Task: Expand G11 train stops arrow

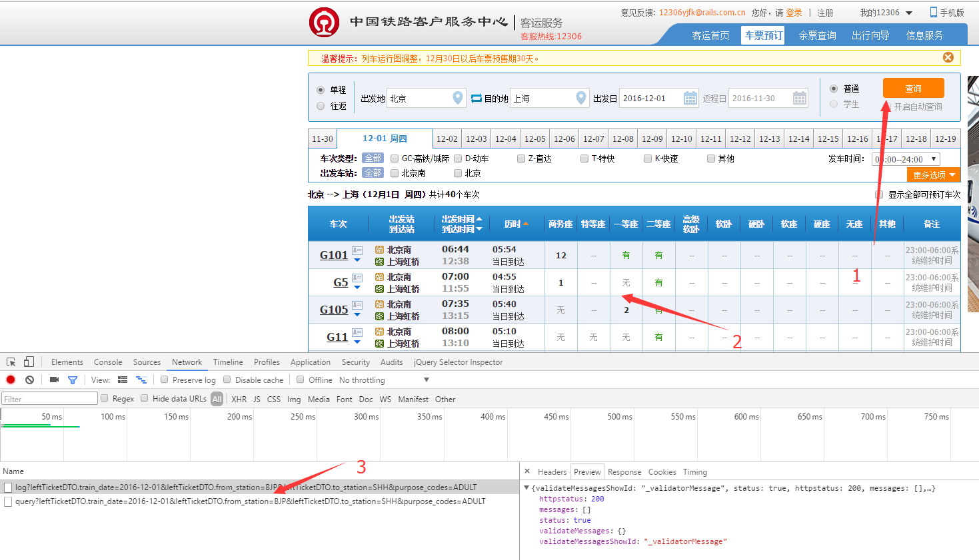Action: (x=357, y=342)
